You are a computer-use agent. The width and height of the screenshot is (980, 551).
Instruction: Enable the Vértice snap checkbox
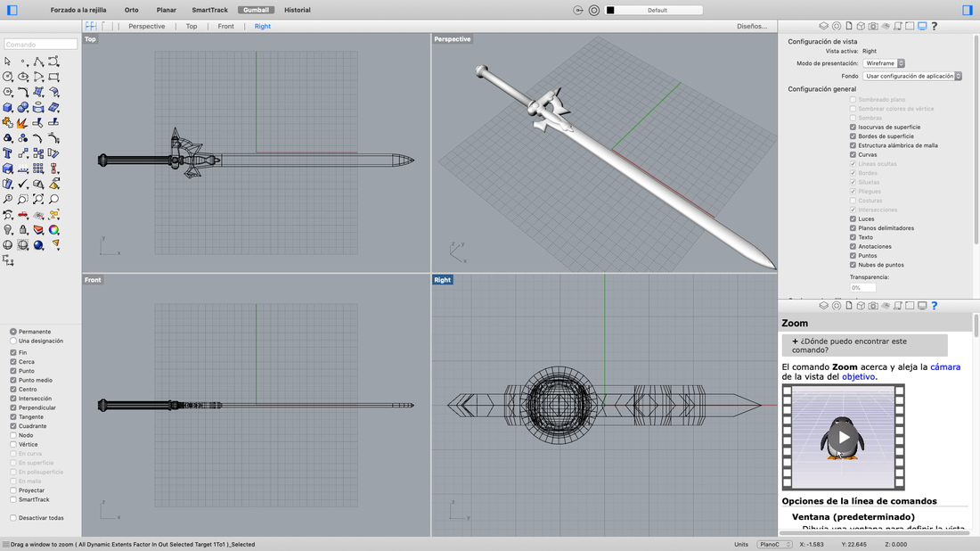tap(13, 445)
